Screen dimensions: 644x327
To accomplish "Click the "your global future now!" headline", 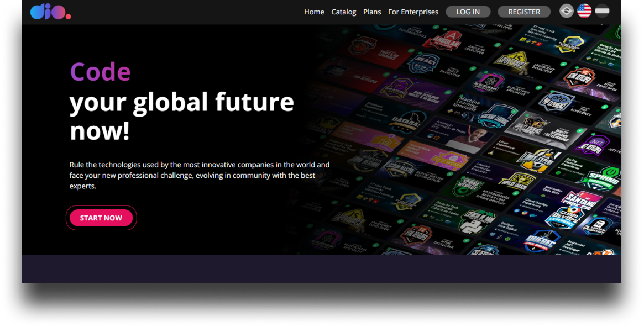I will [182, 116].
